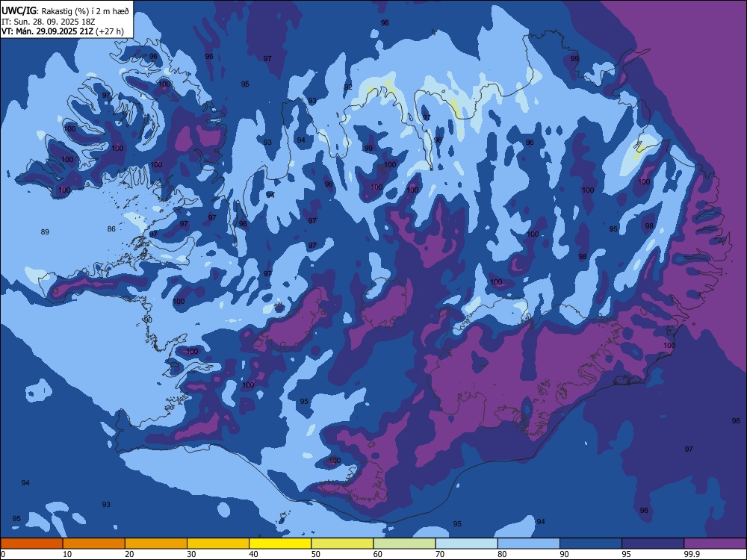Click the 'UWC/IG' label in the header box

point(19,11)
